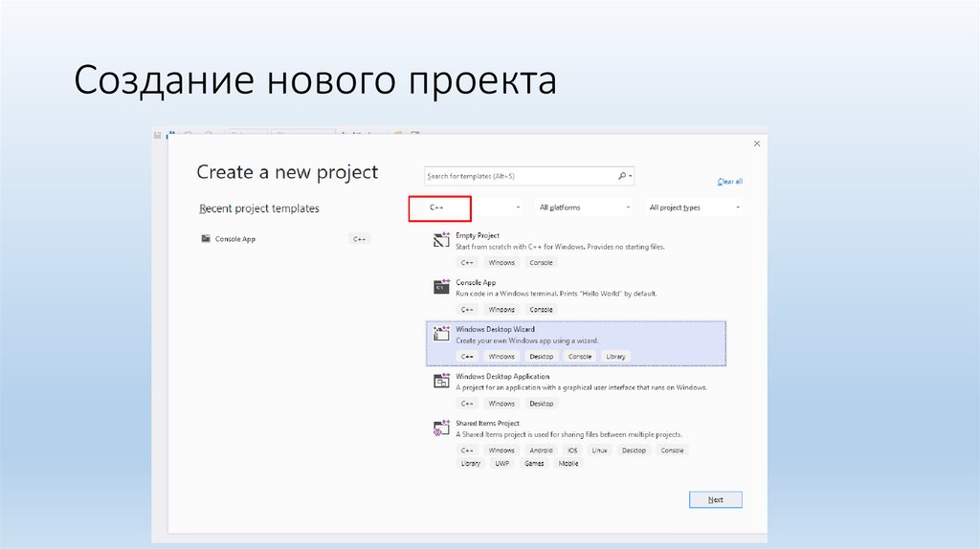
Task: Click the Mobile tag under Shared Items Project
Action: (x=568, y=464)
